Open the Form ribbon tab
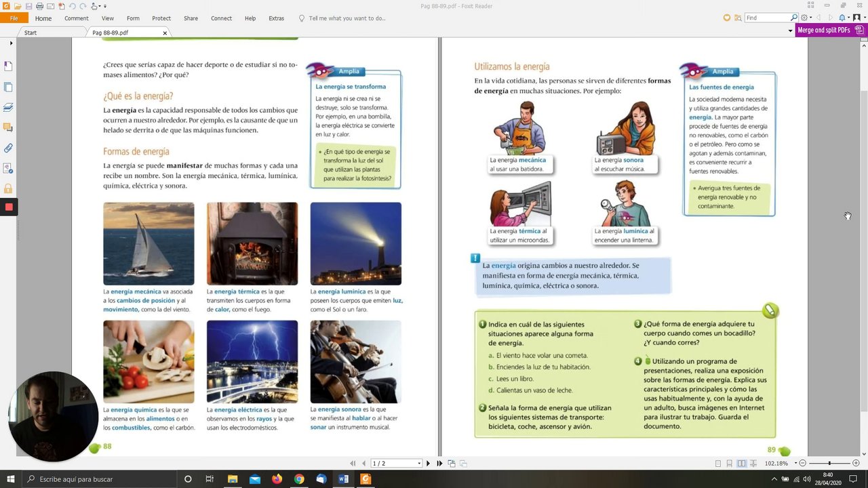The image size is (868, 488). pos(133,18)
